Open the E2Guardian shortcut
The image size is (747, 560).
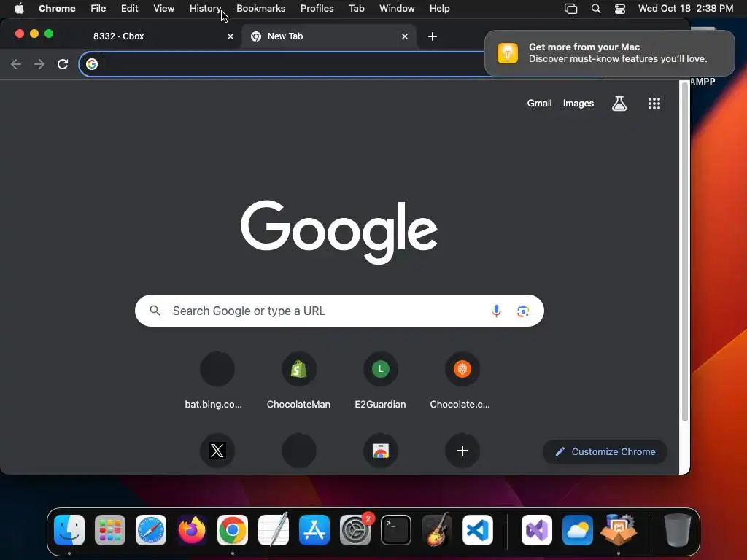(x=380, y=369)
